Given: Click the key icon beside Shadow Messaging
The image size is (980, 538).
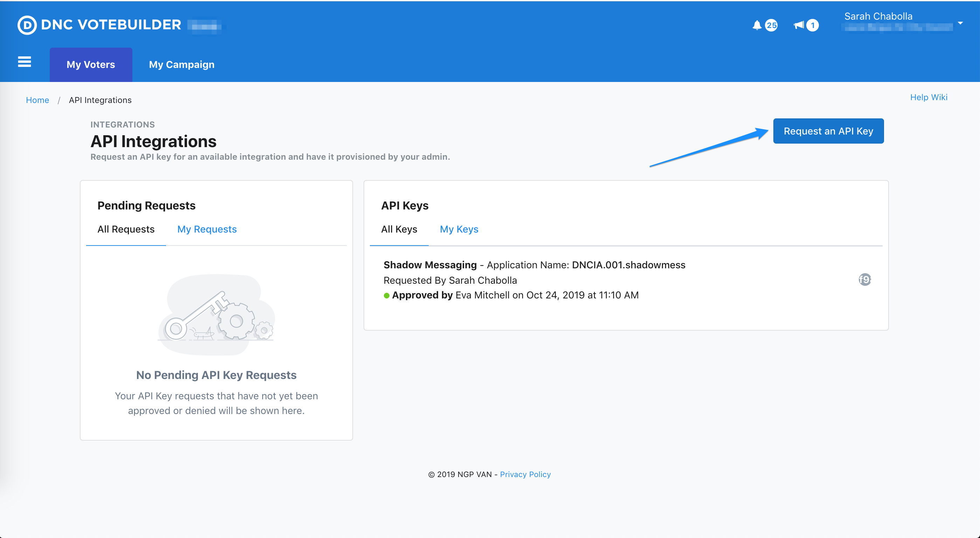Looking at the screenshot, I should coord(864,280).
